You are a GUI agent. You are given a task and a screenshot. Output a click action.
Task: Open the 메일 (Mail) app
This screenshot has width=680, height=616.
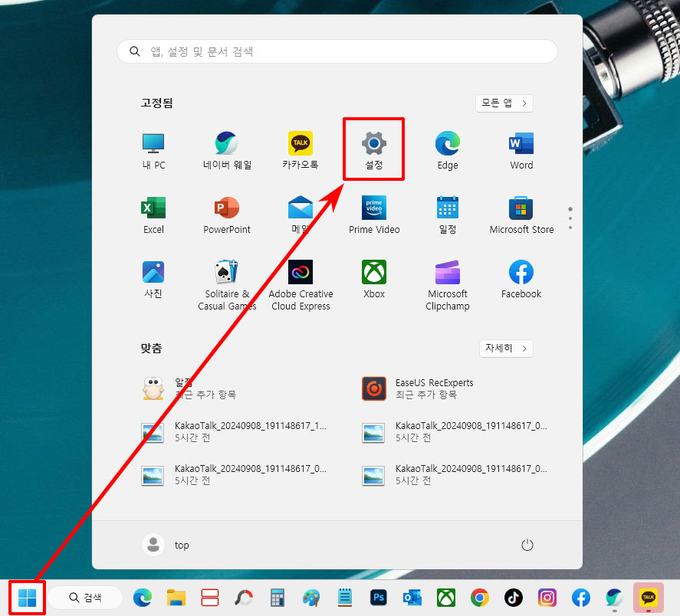[301, 215]
